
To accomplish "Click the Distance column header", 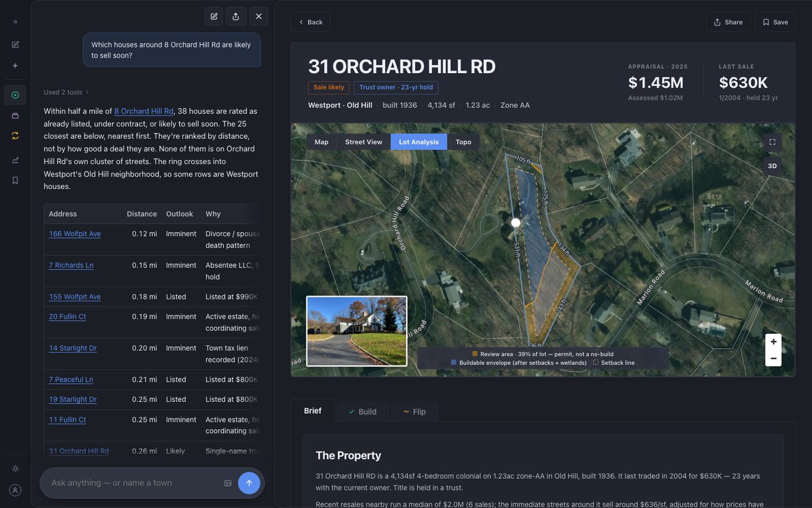I will [142, 214].
